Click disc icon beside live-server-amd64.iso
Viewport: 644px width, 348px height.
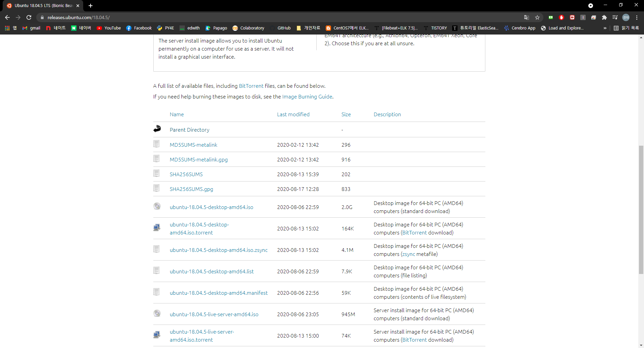[157, 314]
